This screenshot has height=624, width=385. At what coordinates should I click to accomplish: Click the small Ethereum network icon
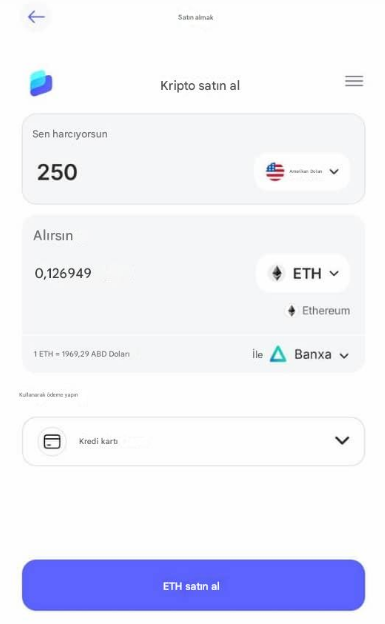[292, 311]
